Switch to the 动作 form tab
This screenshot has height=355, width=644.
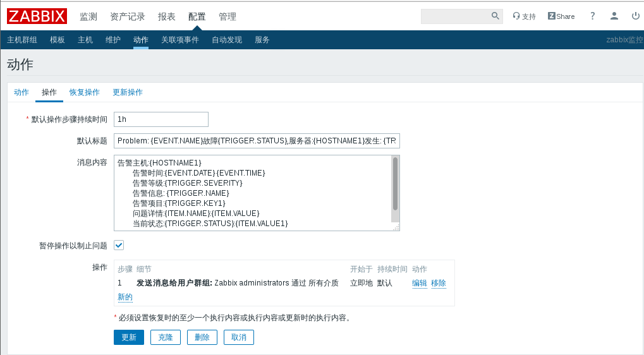point(21,92)
